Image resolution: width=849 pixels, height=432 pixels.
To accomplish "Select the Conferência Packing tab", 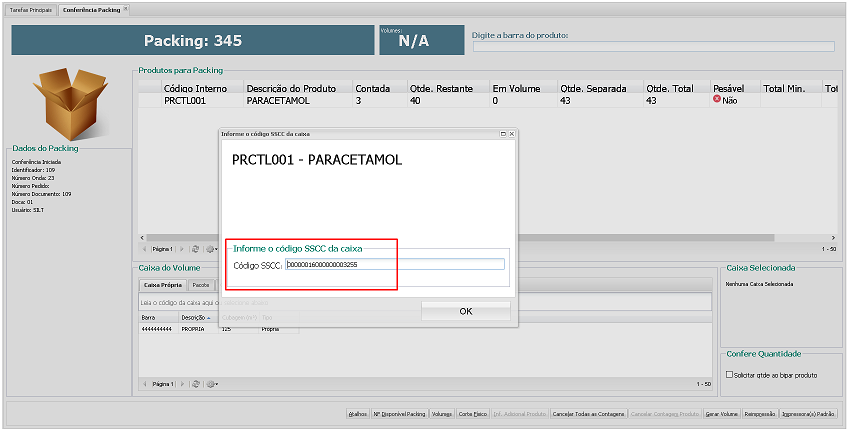I will coord(92,10).
